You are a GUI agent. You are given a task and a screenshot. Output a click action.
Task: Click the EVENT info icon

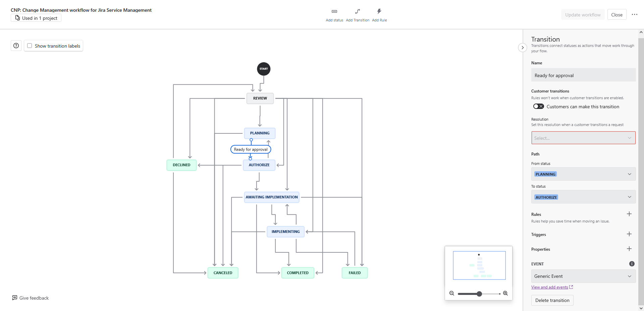[632, 264]
